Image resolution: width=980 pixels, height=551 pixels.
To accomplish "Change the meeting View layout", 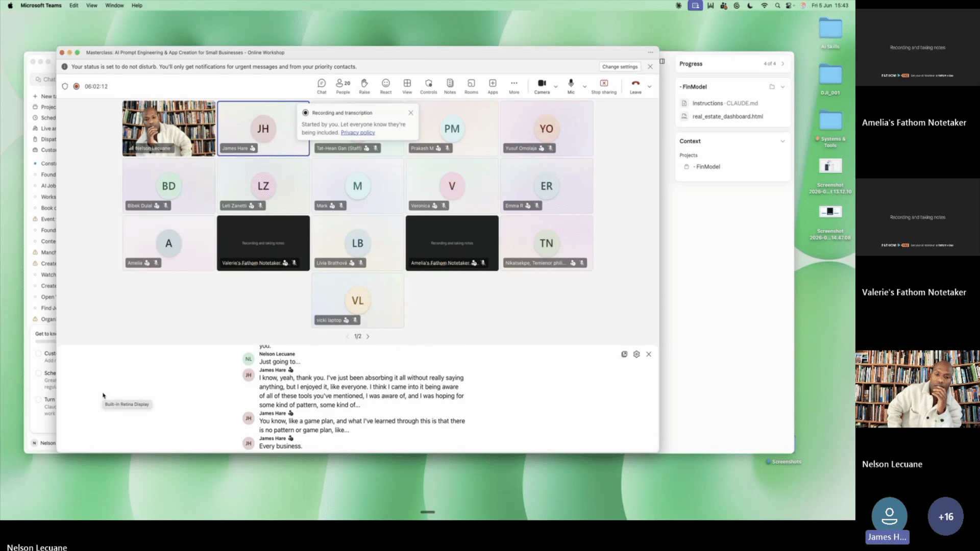I will pyautogui.click(x=407, y=86).
